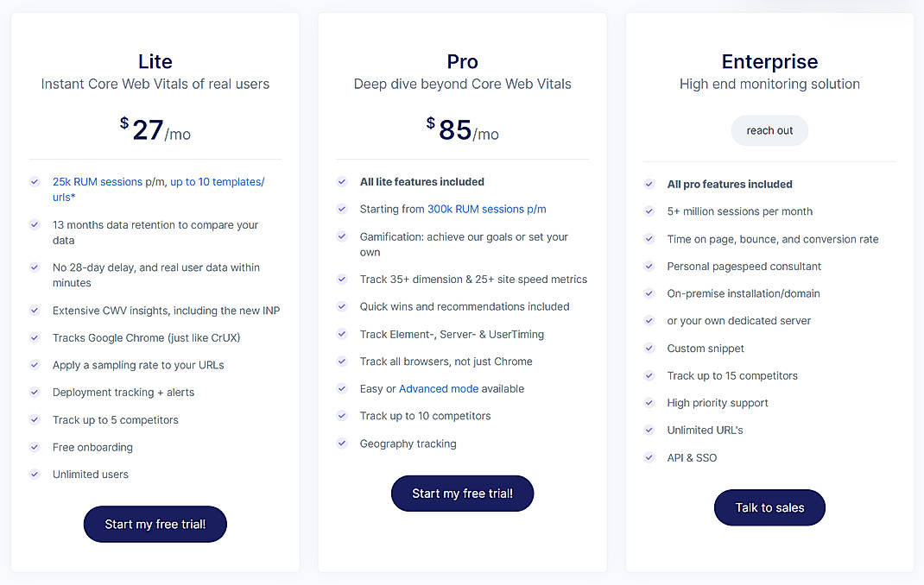
Task: Click the checkmark beside '25k RUM sessions' feature
Action: coord(35,182)
